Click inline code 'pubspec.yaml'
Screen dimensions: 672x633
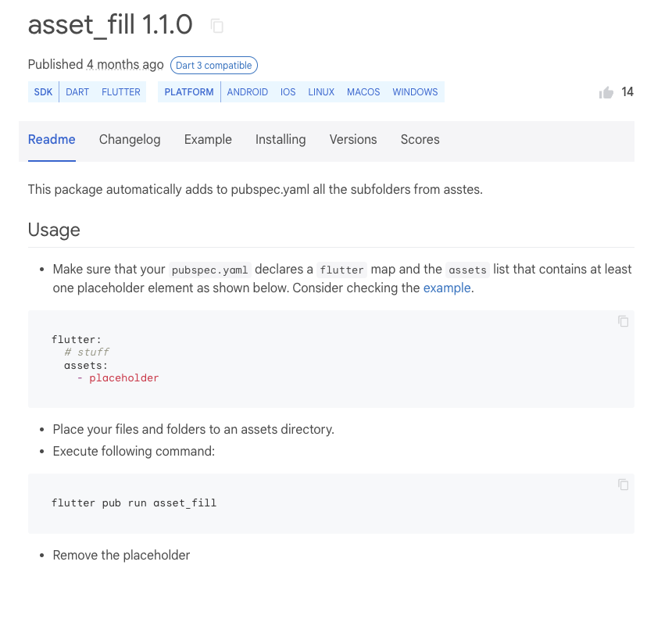[210, 270]
